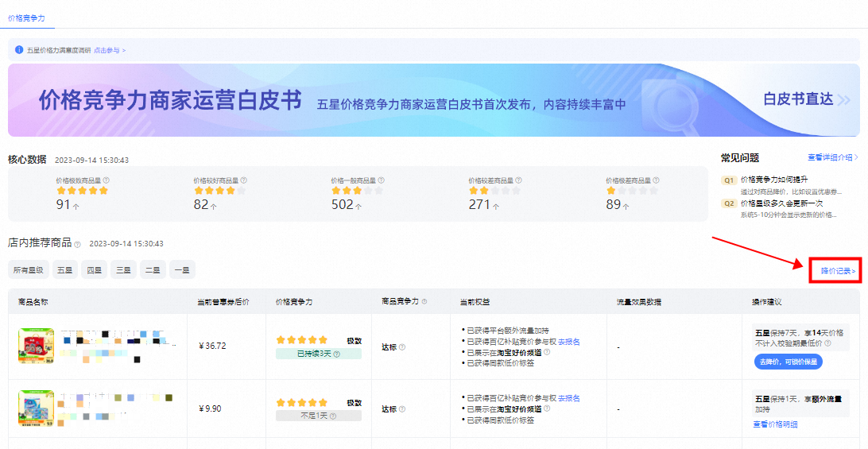The height and width of the screenshot is (449, 868).
Task: Open the 价格竞争力 tab
Action: coord(26,18)
